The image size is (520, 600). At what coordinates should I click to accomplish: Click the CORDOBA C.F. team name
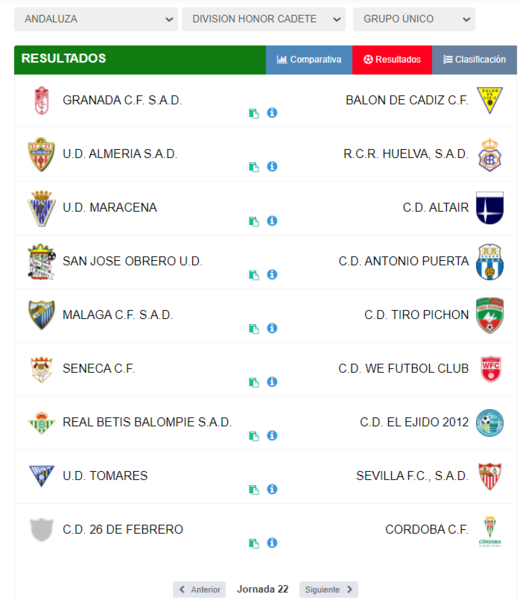pyautogui.click(x=427, y=530)
